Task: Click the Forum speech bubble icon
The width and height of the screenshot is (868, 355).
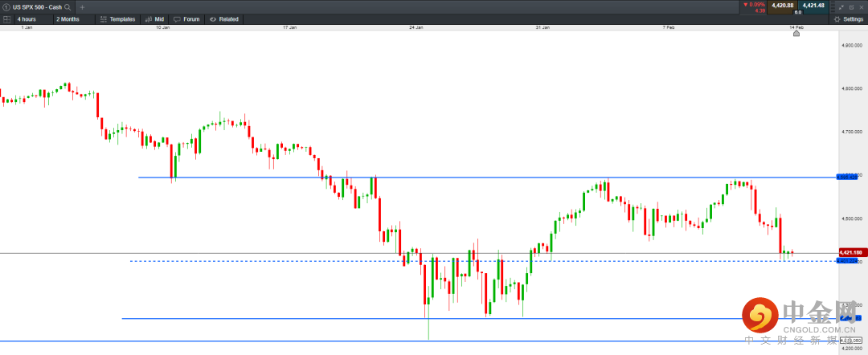Action: click(x=177, y=18)
